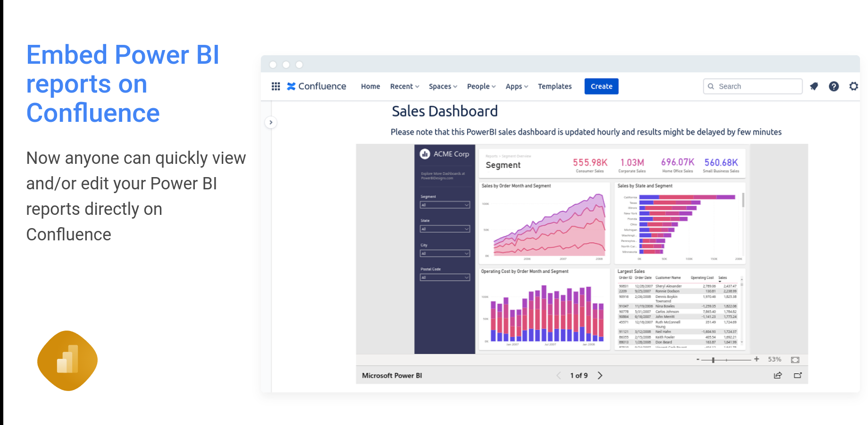Click the 696.07K Home Office Sales card
The height and width of the screenshot is (425, 868).
(677, 165)
